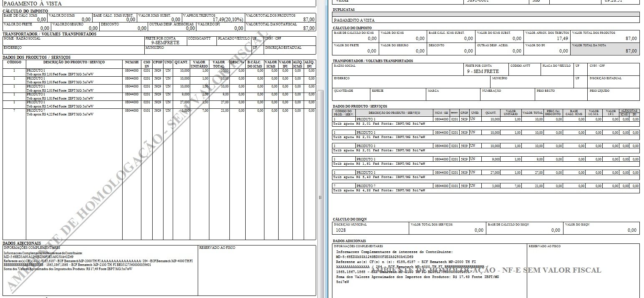Click 'PRODUTO 7' row description in left document
This screenshot has height=298, width=644.
click(36, 110)
